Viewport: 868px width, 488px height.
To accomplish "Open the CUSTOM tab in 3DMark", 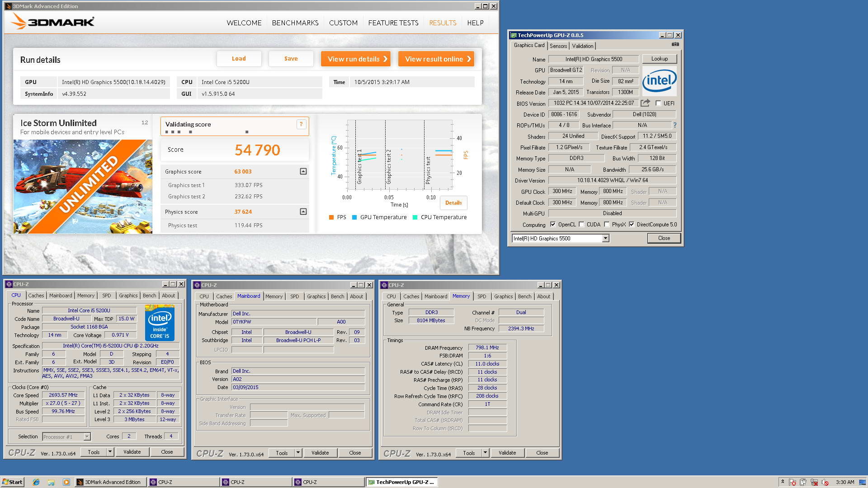I will (343, 23).
